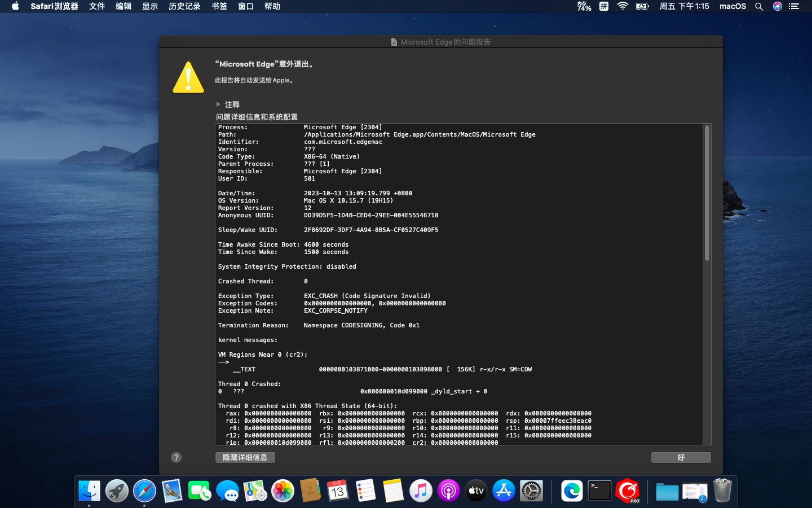
Task: Open the App Store dock icon
Action: point(504,491)
